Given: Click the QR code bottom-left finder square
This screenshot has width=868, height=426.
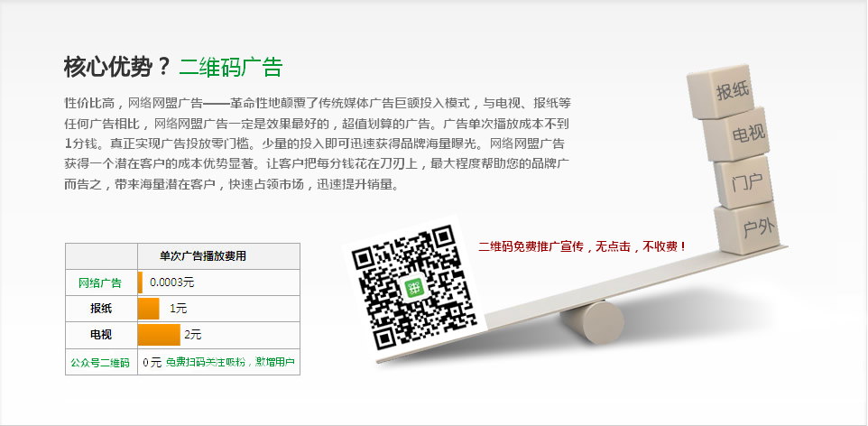Looking at the screenshot, I should click(384, 338).
